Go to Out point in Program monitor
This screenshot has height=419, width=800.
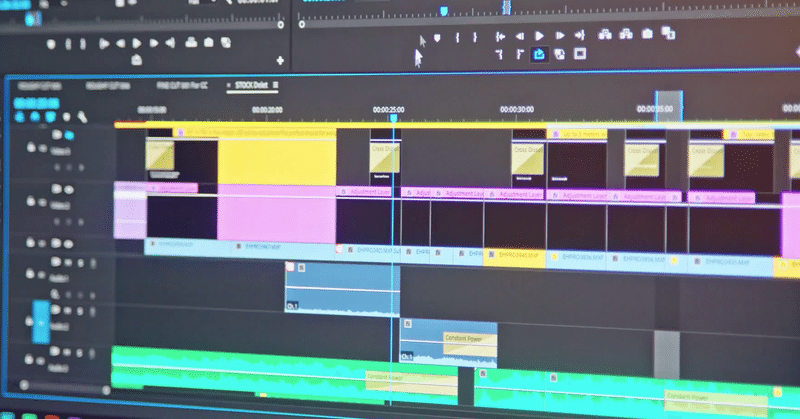pos(580,35)
